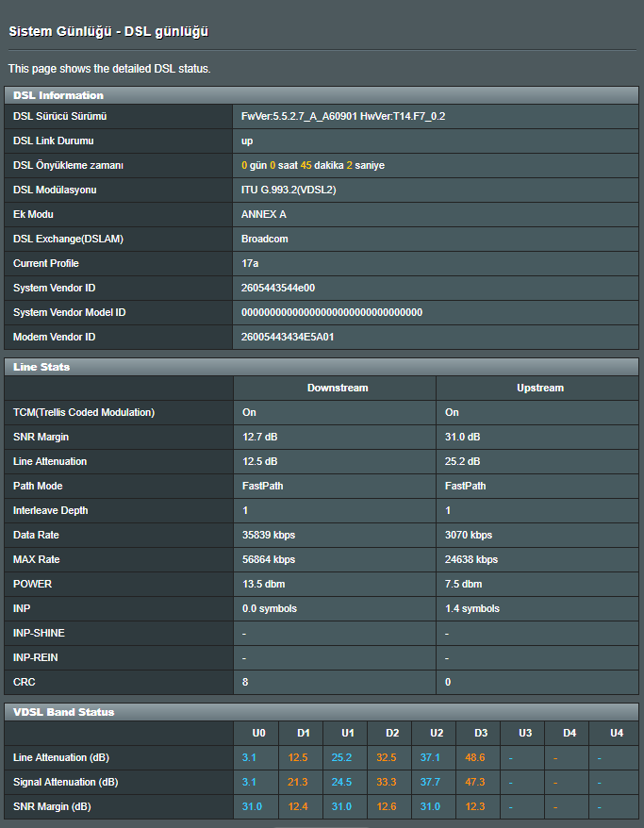Click the DSL Information section header

pos(58,95)
